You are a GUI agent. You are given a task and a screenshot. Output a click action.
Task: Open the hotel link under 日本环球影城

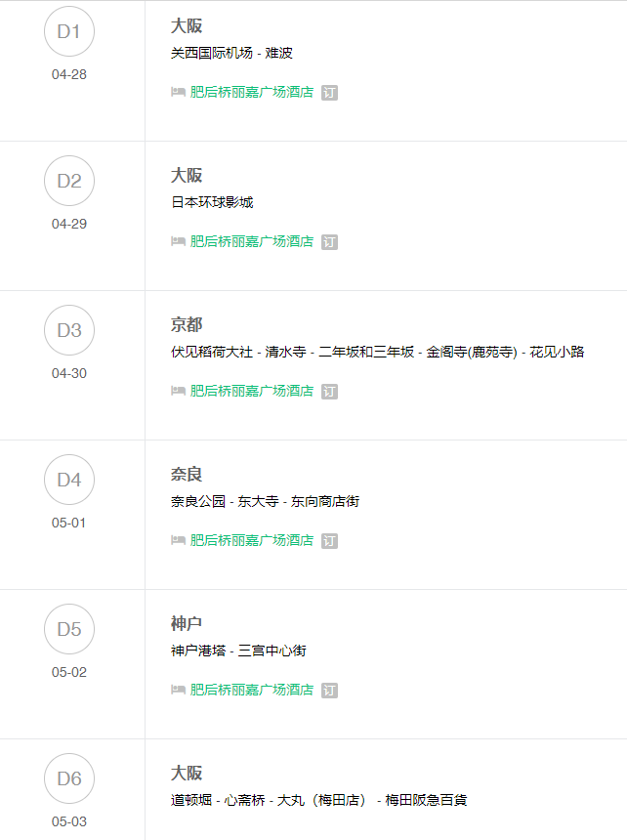point(252,242)
